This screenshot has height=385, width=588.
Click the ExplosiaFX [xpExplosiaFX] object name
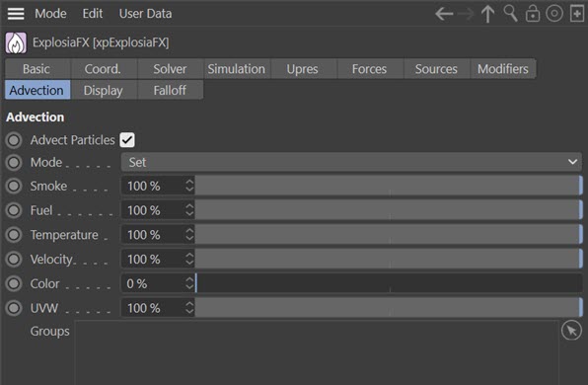101,42
